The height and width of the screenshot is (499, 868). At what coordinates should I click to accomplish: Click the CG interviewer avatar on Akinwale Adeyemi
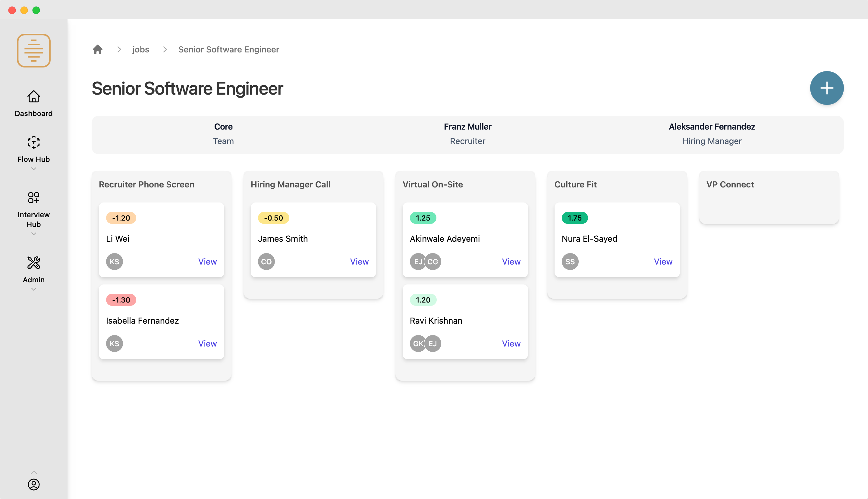(433, 262)
